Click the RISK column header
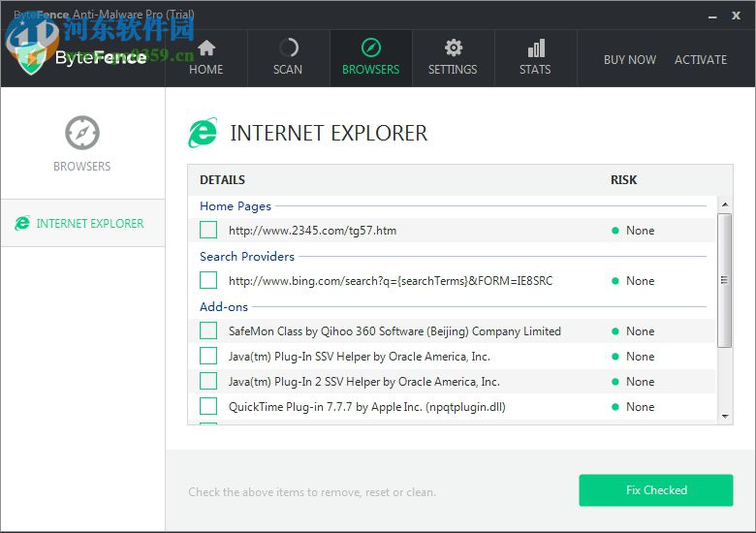The height and width of the screenshot is (533, 756). click(623, 179)
